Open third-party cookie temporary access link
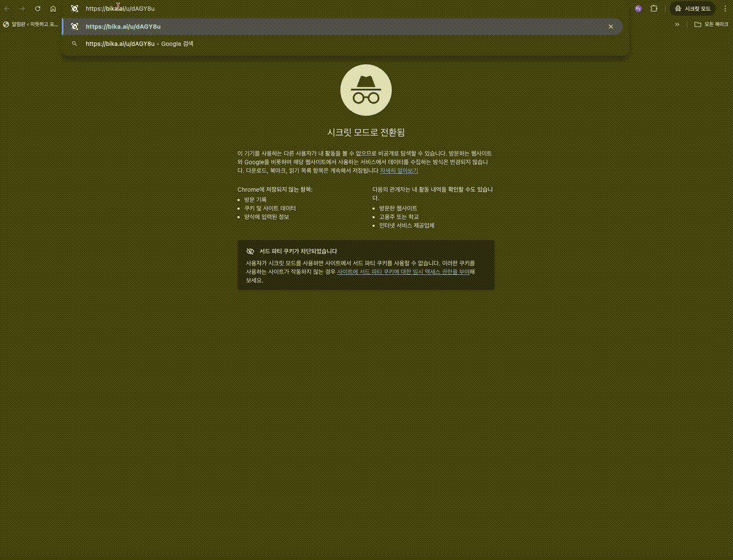Viewport: 733px width, 560px height. 403,272
